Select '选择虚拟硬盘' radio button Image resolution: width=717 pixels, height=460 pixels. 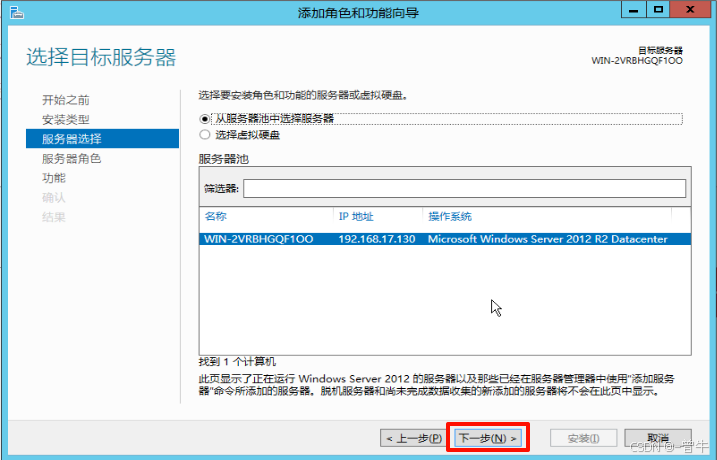click(205, 135)
